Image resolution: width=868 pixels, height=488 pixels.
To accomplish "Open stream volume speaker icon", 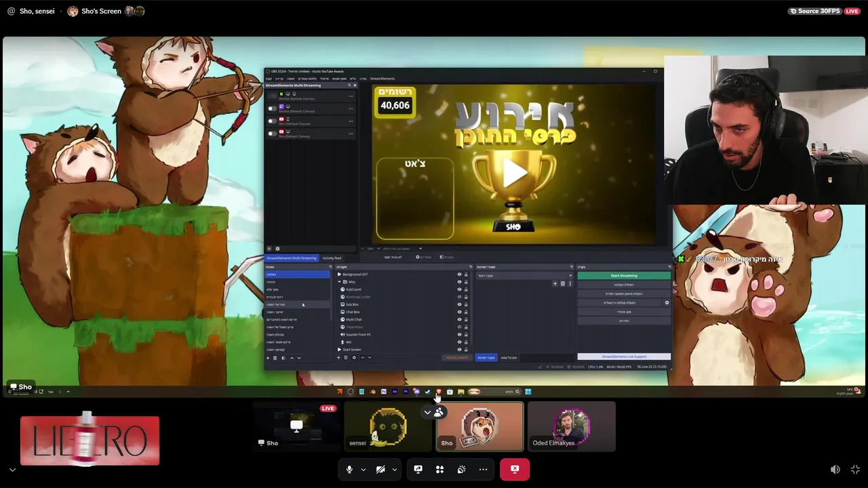I will [x=835, y=469].
